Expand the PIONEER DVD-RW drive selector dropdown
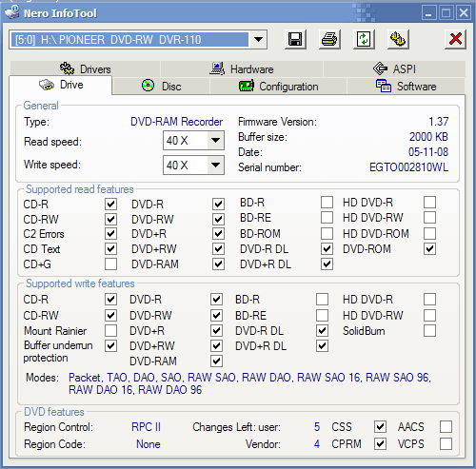This screenshot has height=469, width=476. point(258,40)
